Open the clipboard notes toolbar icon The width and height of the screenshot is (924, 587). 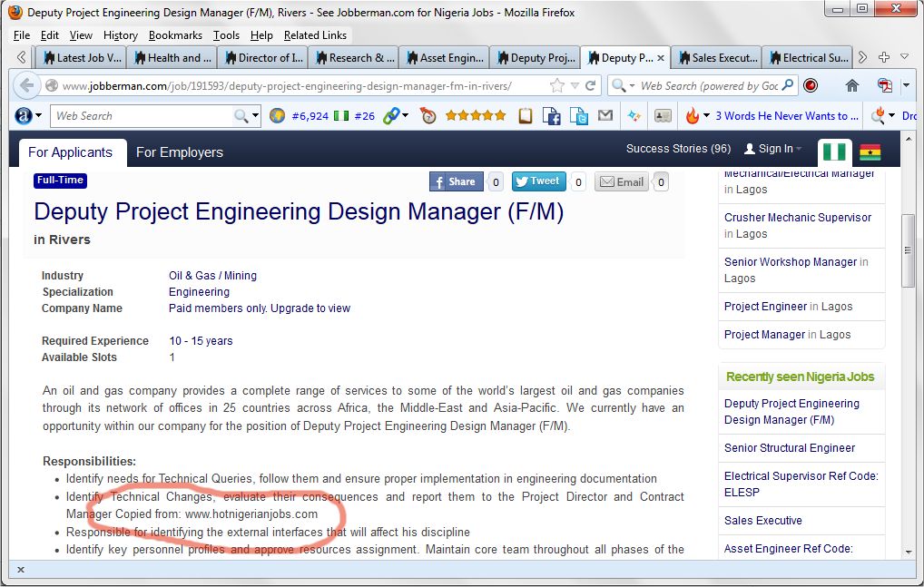525,116
